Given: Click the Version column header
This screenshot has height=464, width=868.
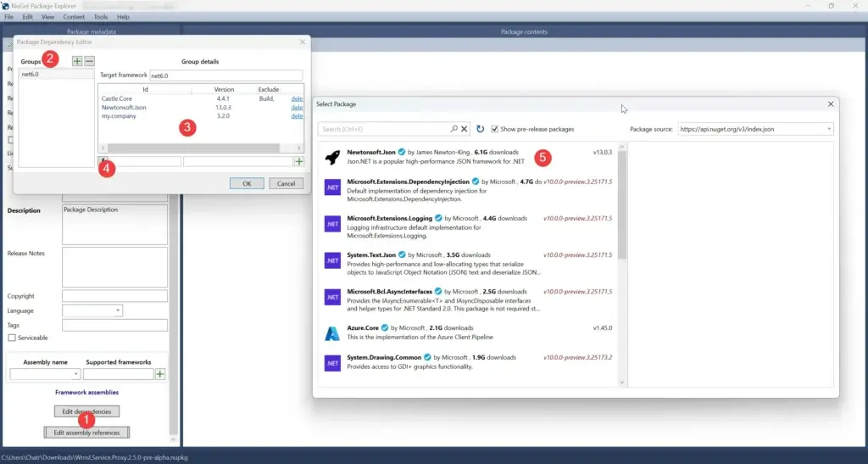Looking at the screenshot, I should 224,89.
